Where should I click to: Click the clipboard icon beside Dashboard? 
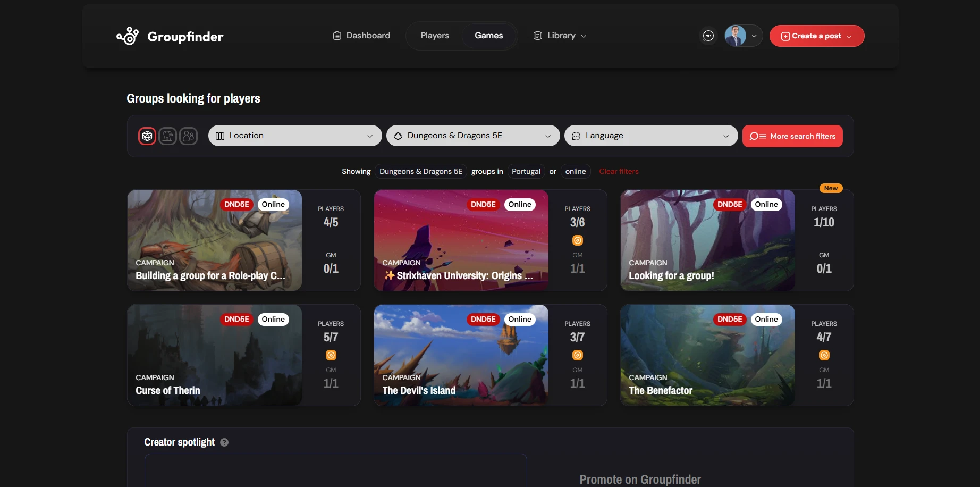coord(337,36)
